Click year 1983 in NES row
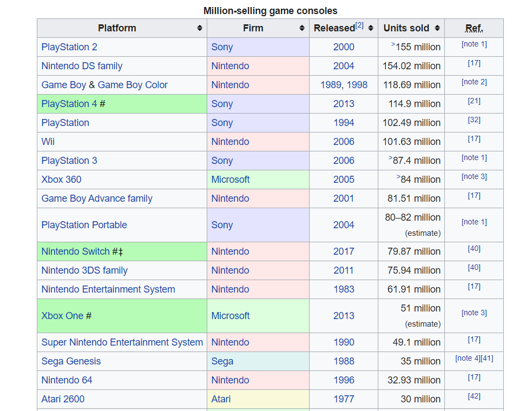Screen dimensions: 532x411 pyautogui.click(x=343, y=290)
